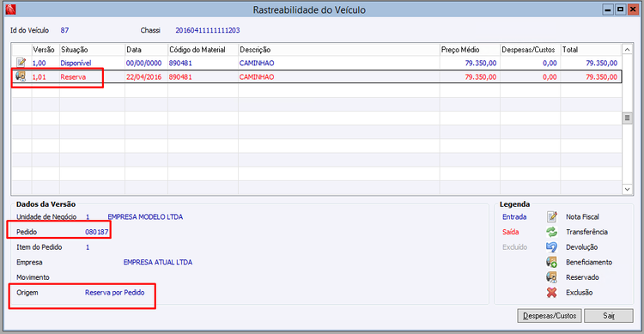This screenshot has width=644, height=334.
Task: Click red CAMINHAO description
Action: 257,76
